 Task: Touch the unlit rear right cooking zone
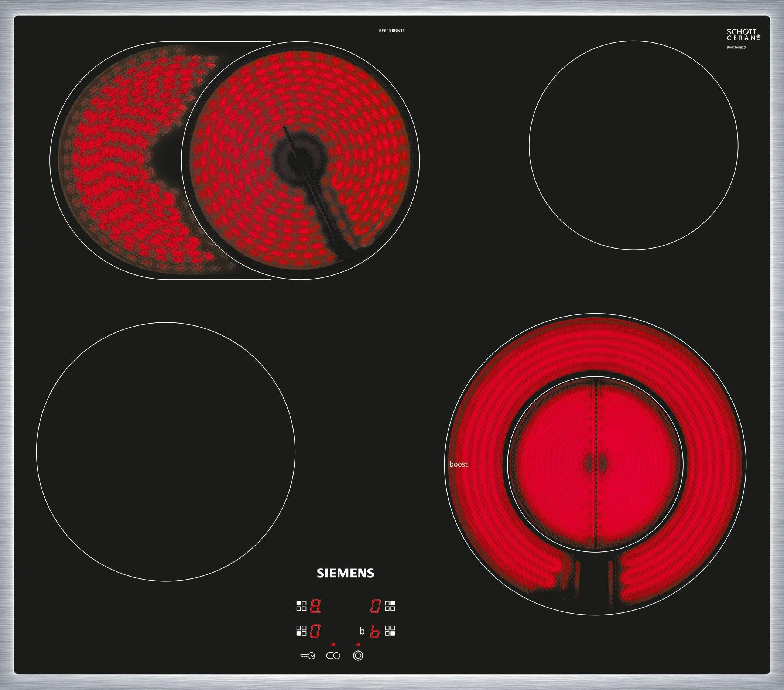[x=633, y=145]
